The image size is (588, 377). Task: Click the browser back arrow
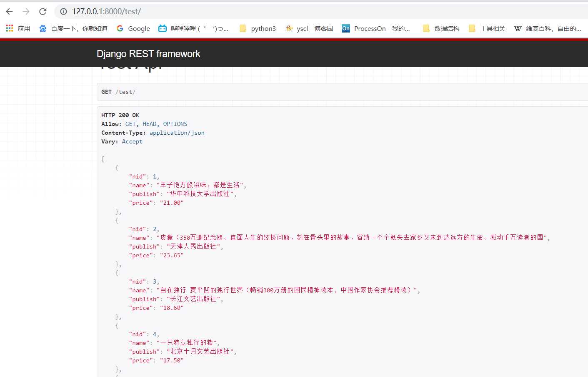[x=9, y=12]
